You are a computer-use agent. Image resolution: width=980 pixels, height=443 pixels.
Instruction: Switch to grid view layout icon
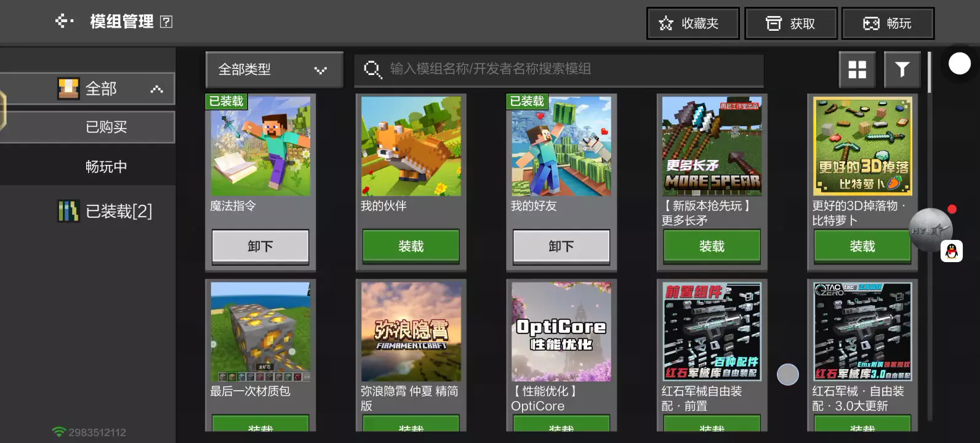pos(857,69)
